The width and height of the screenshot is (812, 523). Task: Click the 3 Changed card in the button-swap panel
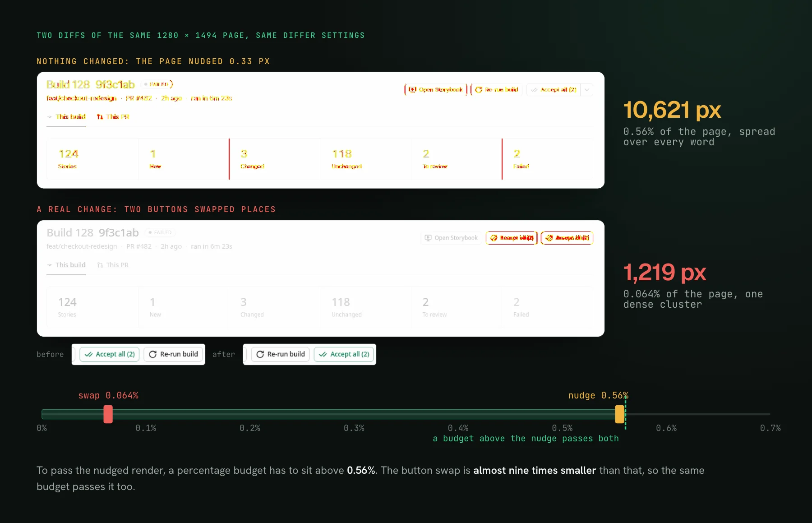pos(275,307)
